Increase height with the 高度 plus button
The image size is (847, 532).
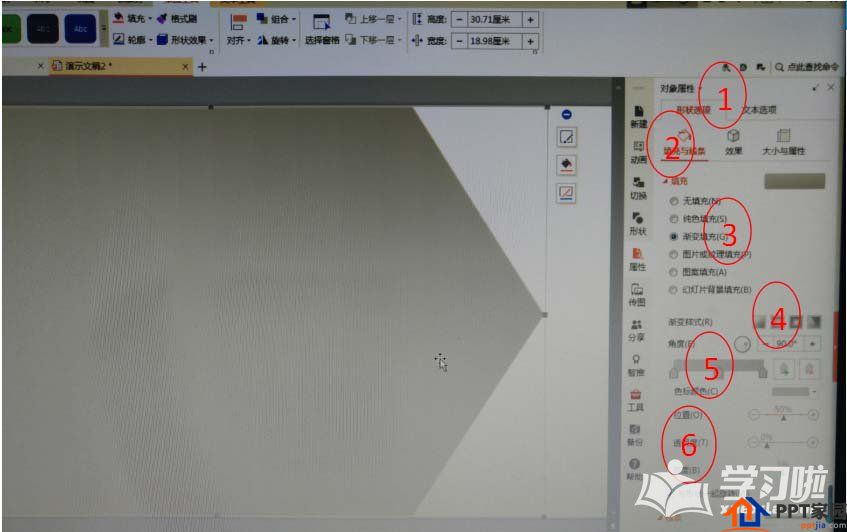(x=530, y=19)
